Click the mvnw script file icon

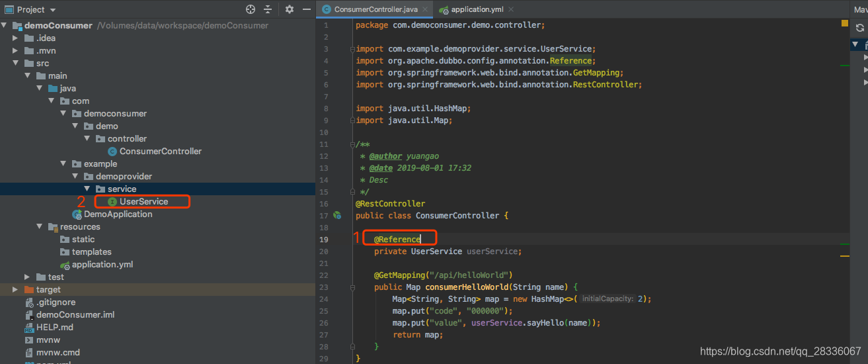pyautogui.click(x=29, y=340)
